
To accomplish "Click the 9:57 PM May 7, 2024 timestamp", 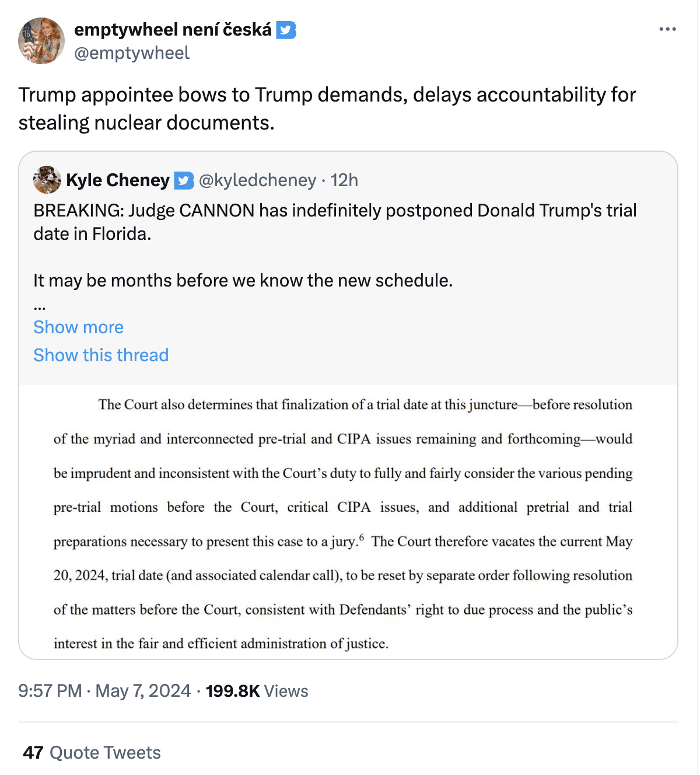I will [x=104, y=691].
